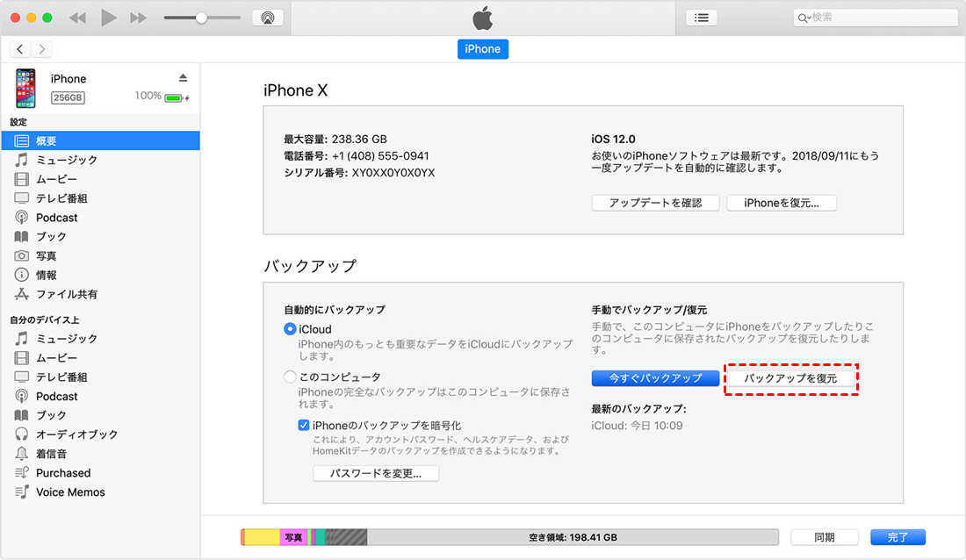Viewport: 966px width, 560px height.
Task: Open the AirPlay output menu
Action: [267, 18]
